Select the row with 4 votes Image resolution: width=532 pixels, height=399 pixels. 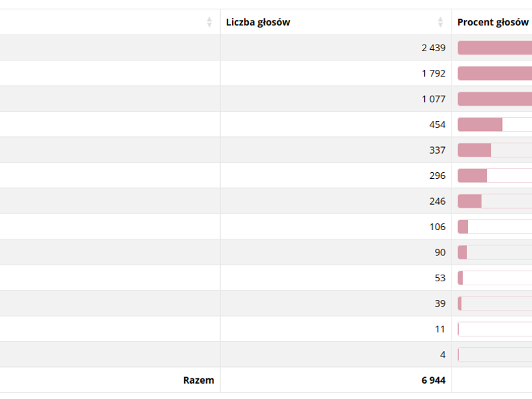point(266,354)
